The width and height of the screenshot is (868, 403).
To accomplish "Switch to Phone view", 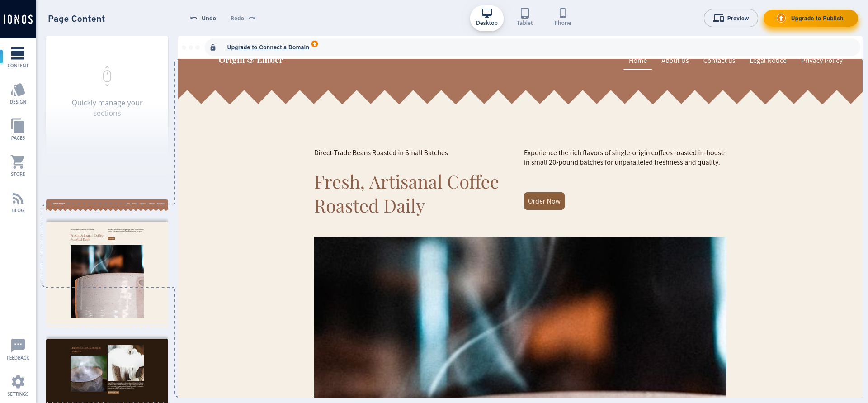I will [563, 18].
